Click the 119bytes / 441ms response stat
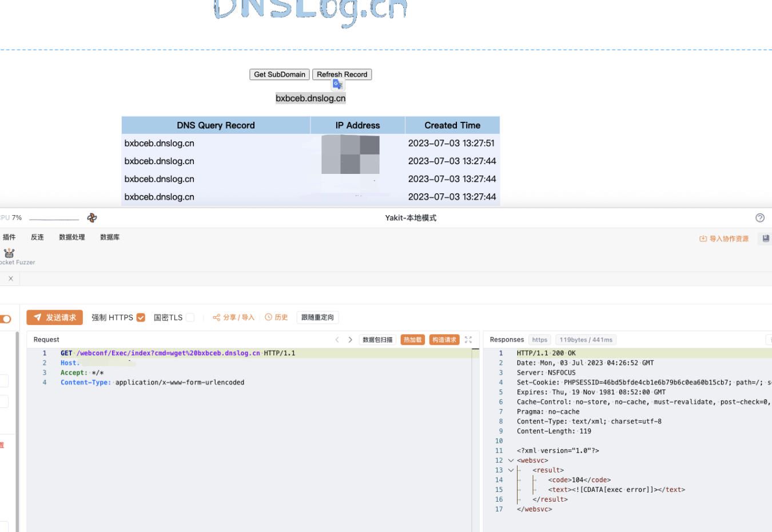The width and height of the screenshot is (772, 532). click(x=586, y=340)
